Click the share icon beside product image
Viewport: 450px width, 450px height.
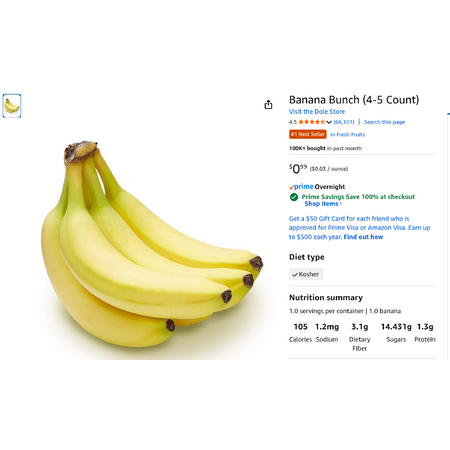[268, 105]
